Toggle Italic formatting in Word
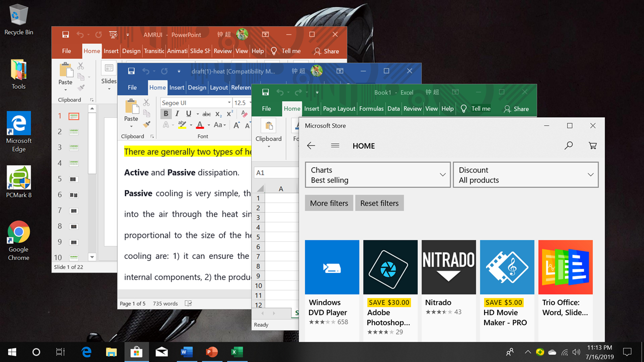Viewport: 644px width, 362px height. pyautogui.click(x=177, y=114)
